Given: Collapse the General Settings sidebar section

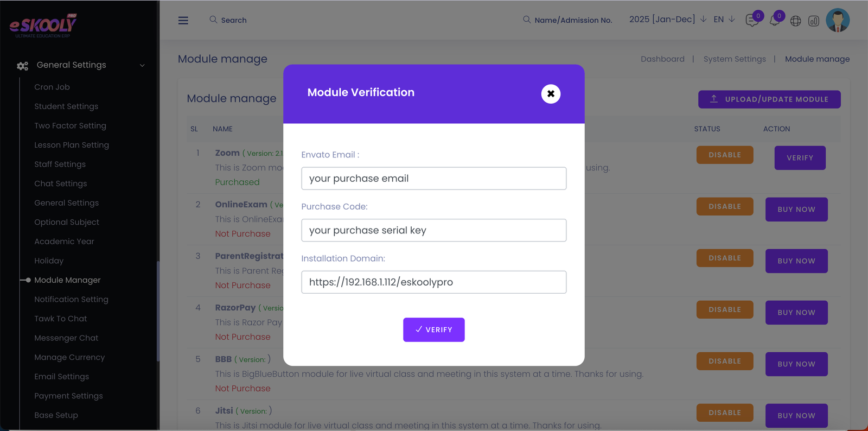Looking at the screenshot, I should tap(142, 66).
